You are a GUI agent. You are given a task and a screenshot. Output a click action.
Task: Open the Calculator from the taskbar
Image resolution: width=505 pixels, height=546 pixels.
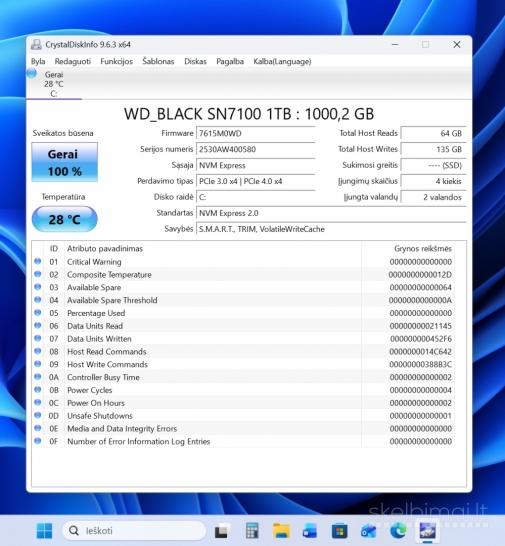252,531
